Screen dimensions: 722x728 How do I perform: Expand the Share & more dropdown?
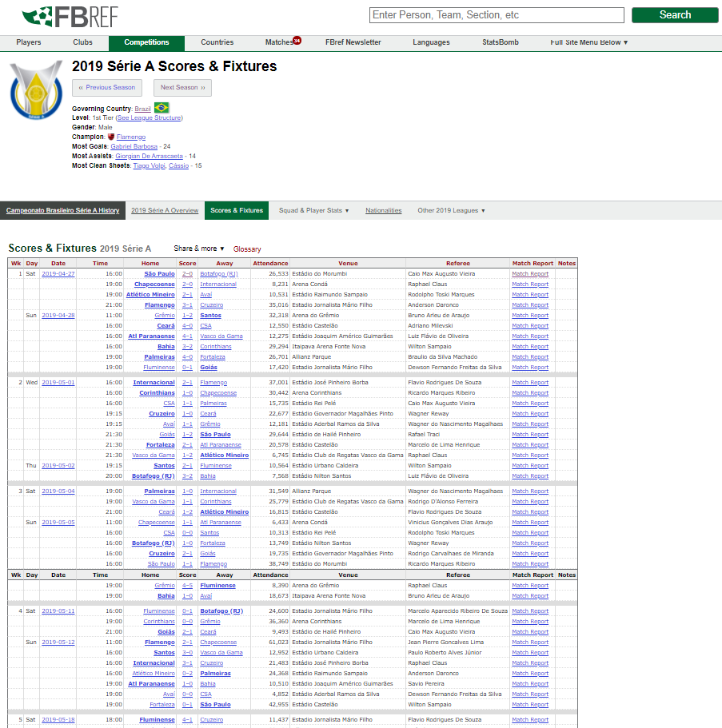199,249
